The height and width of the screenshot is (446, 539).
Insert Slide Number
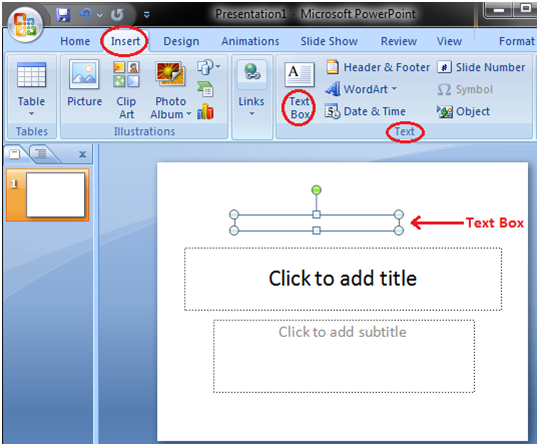pos(481,67)
